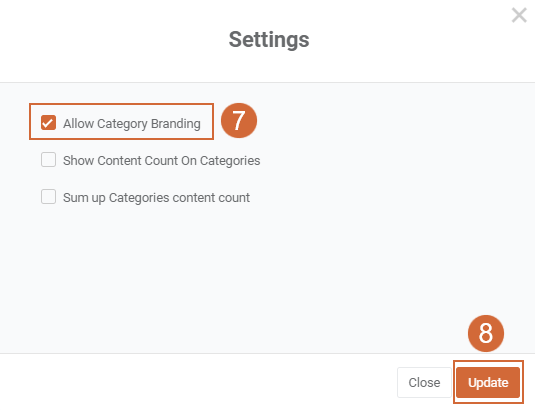Uncheck the Allow Category Branding checkbox
Viewport: 535px width, 410px height.
coord(48,123)
